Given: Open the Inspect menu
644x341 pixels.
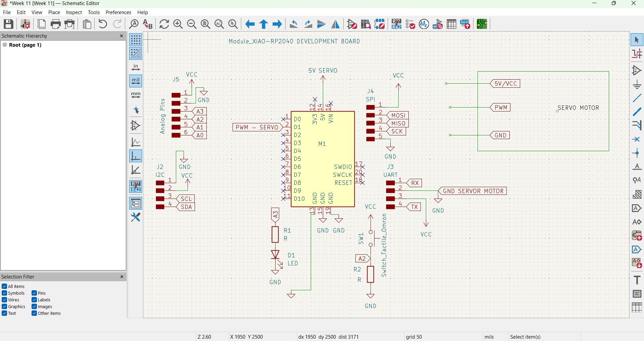Looking at the screenshot, I should [x=73, y=12].
